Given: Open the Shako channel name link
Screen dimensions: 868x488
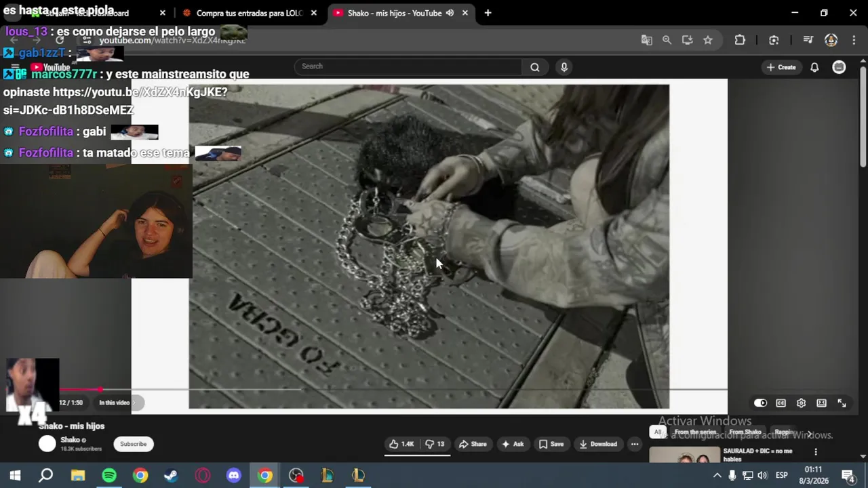Looking at the screenshot, I should coord(70,440).
